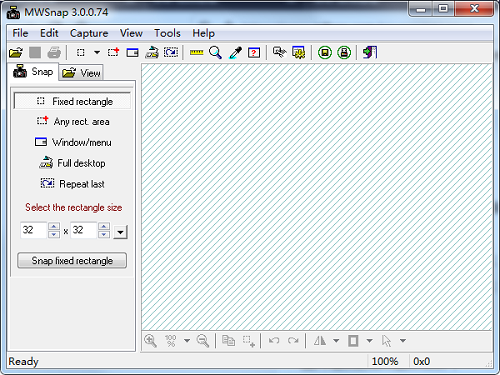The height and width of the screenshot is (375, 500).
Task: Increase rectangle width with up arrow
Action: (54, 226)
